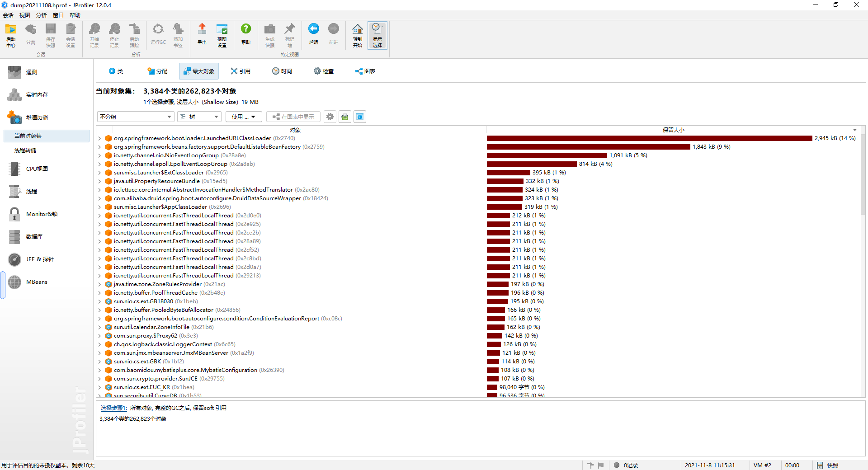Open the 使用... dropdown
The height and width of the screenshot is (470, 868).
(x=243, y=117)
